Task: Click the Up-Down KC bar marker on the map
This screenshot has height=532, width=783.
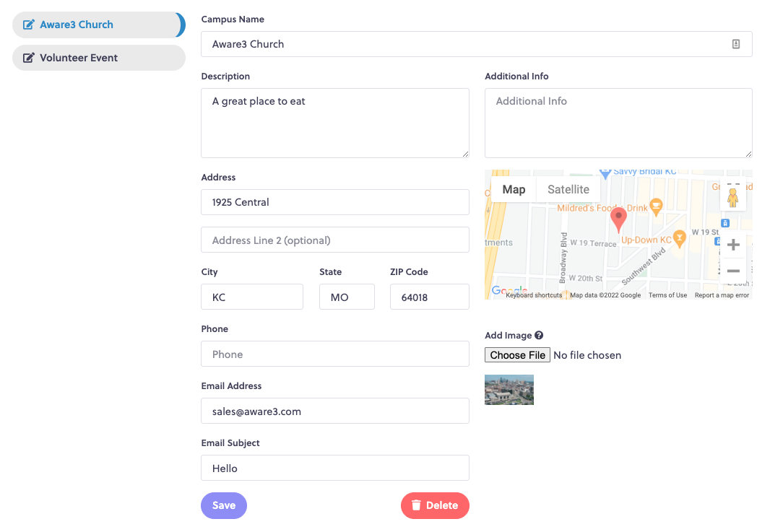Action: click(x=679, y=238)
